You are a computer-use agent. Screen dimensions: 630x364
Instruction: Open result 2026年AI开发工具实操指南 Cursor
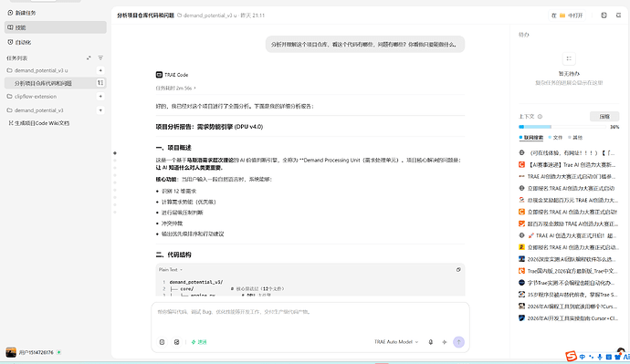click(x=568, y=318)
